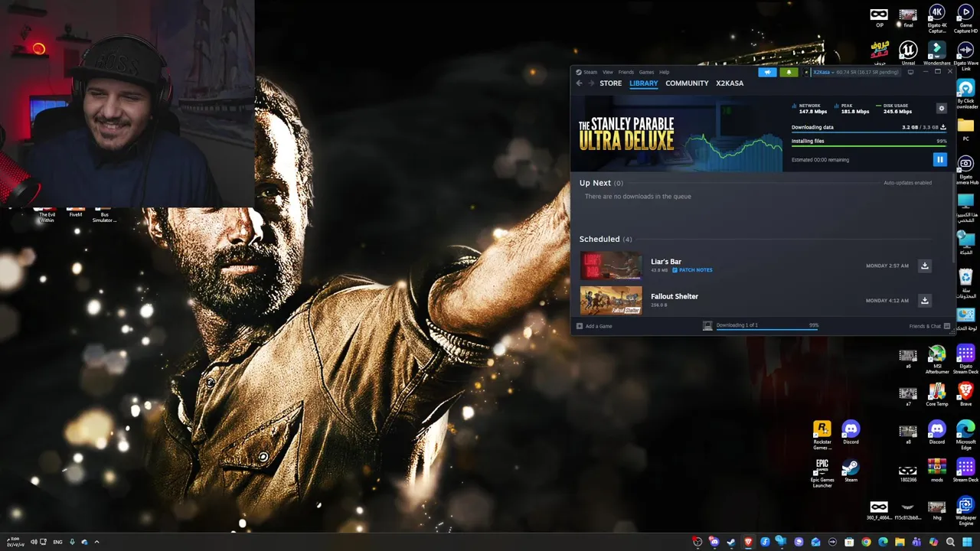Switch to the STORE tab
Viewport: 980px width, 551px height.
[611, 83]
